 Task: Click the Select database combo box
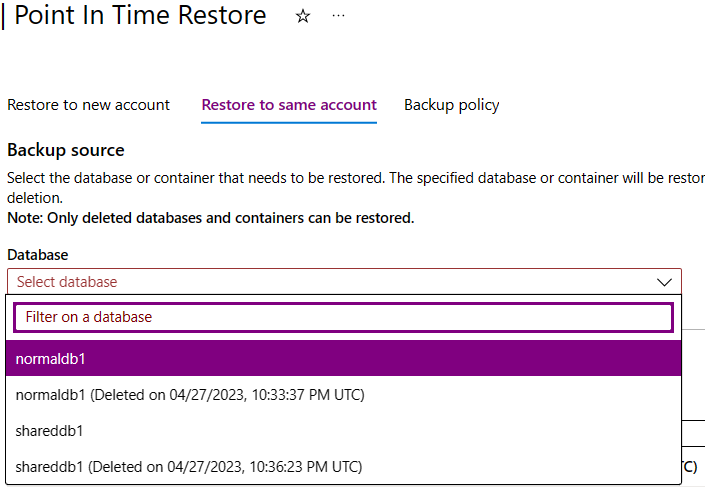(x=330, y=282)
